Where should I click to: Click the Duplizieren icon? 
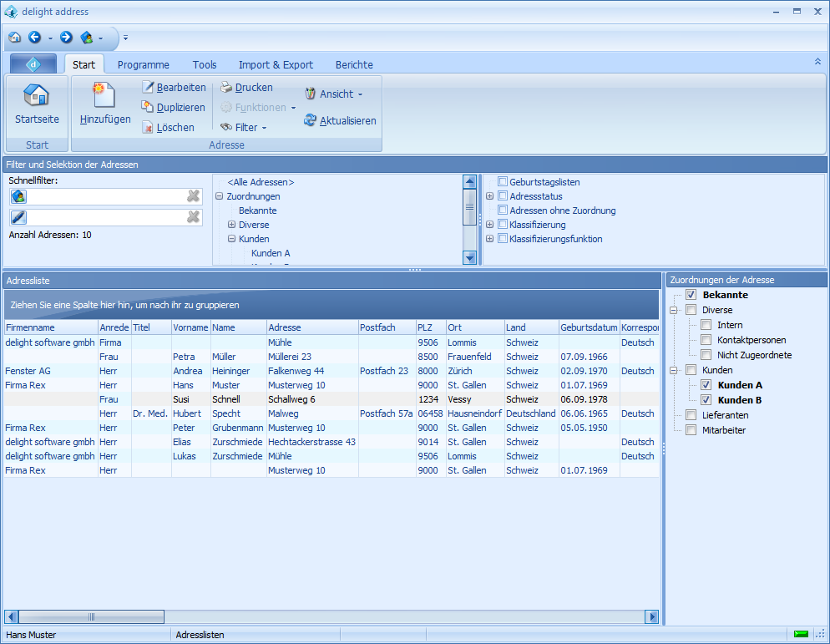click(x=148, y=107)
